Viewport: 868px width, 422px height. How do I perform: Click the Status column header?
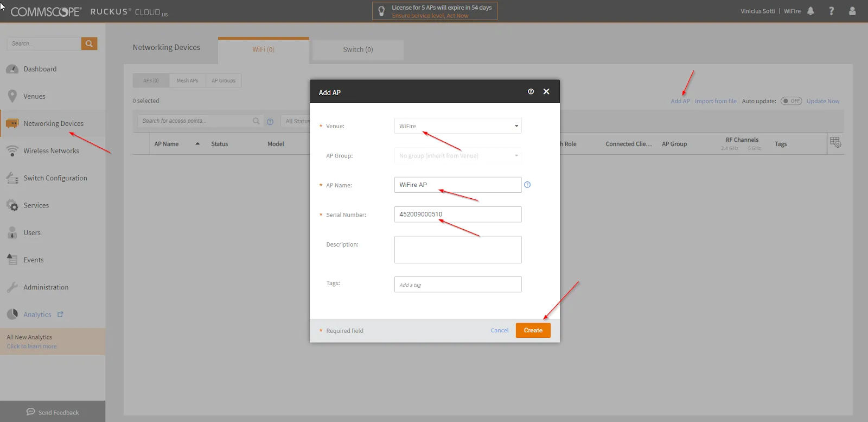(x=220, y=144)
